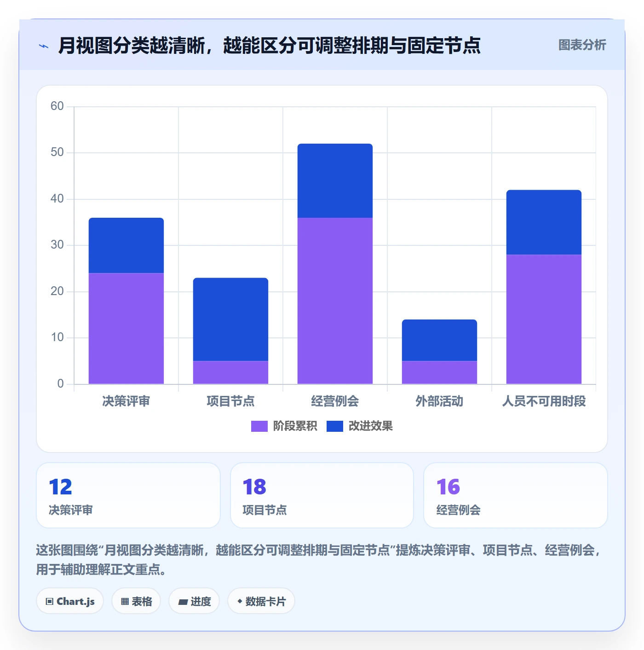Click the 经营例会 x-axis label
Viewport: 644px width, 650px height.
point(335,401)
